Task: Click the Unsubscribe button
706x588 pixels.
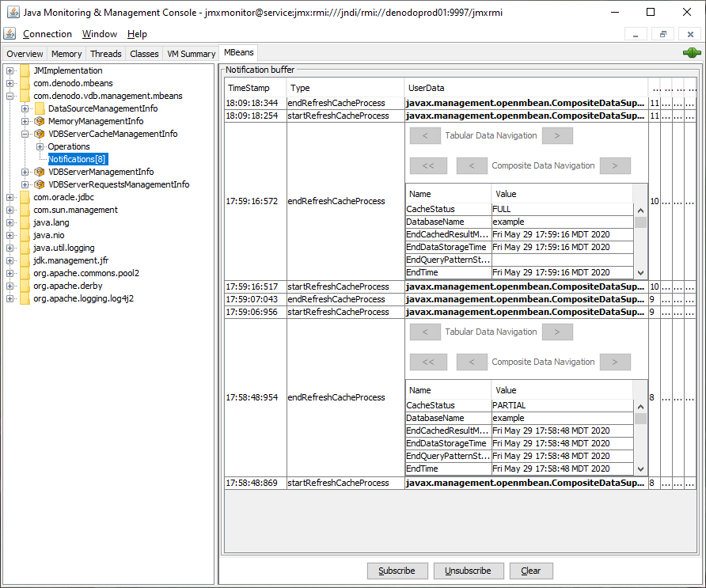Action: pyautogui.click(x=468, y=571)
